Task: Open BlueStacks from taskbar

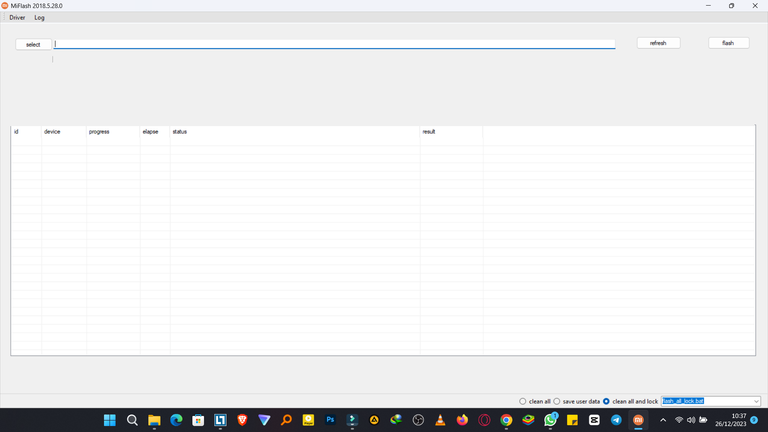Action: [x=528, y=420]
